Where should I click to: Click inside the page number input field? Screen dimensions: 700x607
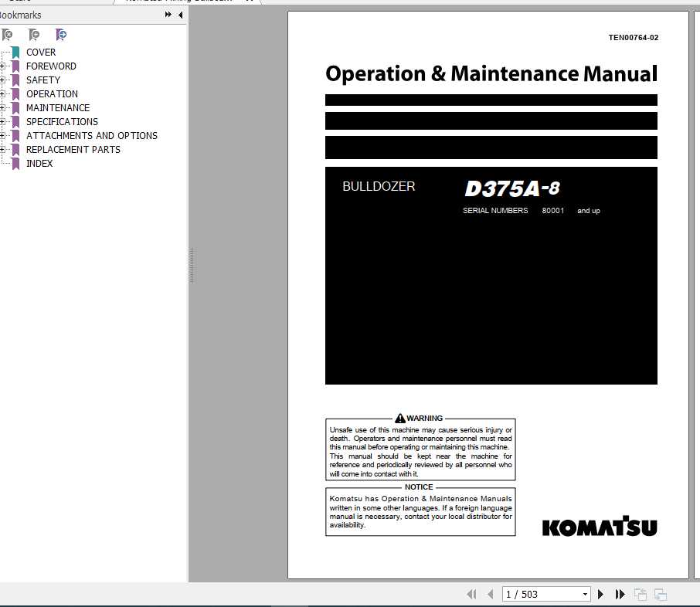click(x=541, y=594)
